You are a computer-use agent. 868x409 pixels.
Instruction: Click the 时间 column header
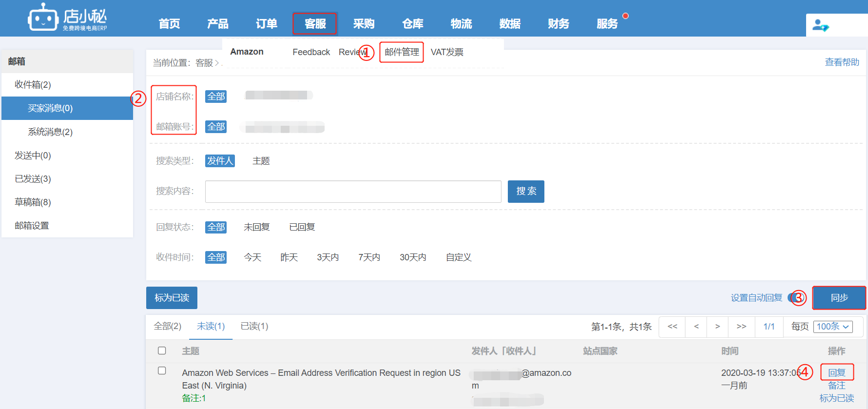pyautogui.click(x=730, y=351)
